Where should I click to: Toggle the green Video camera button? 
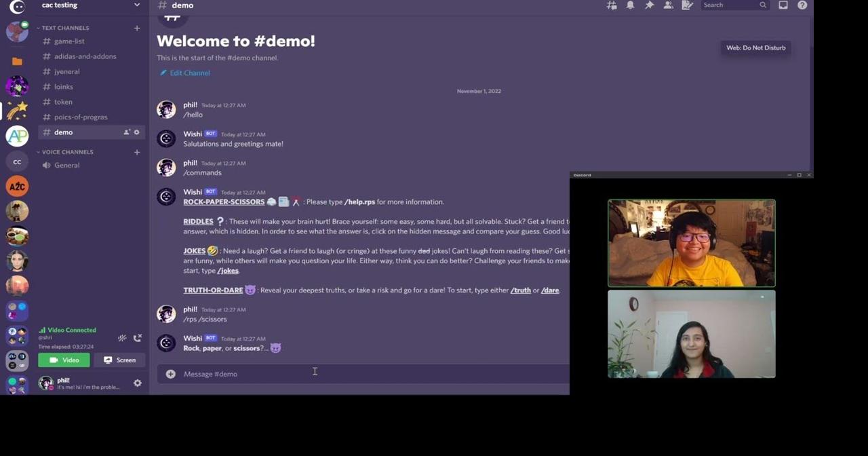[64, 360]
